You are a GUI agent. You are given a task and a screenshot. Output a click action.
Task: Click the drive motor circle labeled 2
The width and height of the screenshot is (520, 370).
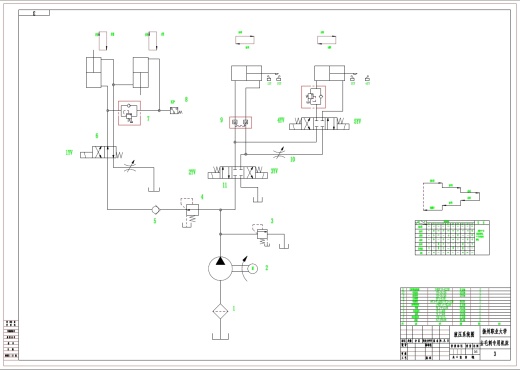pos(253,268)
